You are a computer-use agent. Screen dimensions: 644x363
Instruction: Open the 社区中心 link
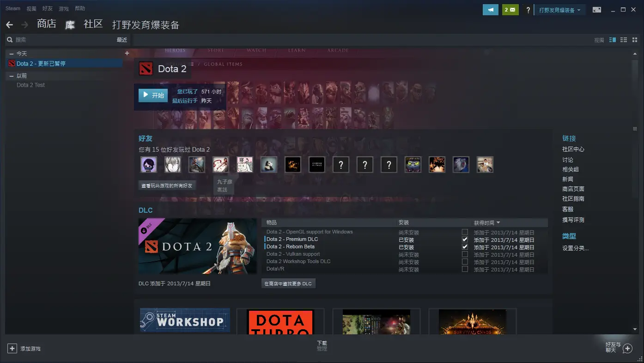click(573, 149)
